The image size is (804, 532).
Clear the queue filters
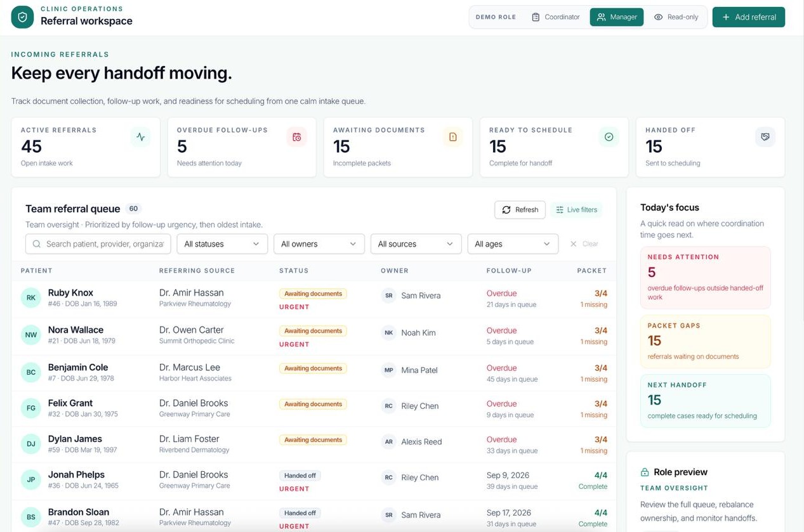click(x=584, y=244)
